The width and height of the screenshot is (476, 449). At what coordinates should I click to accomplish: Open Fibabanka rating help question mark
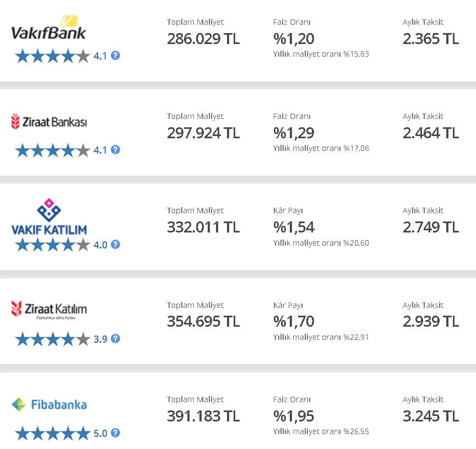pos(115,433)
